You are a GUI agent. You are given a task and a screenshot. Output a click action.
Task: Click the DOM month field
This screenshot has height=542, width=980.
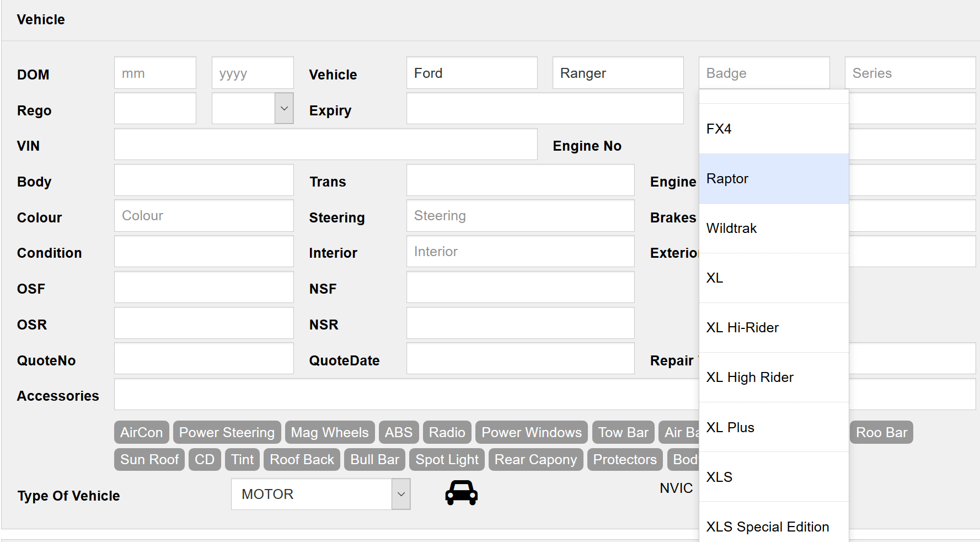click(x=155, y=72)
